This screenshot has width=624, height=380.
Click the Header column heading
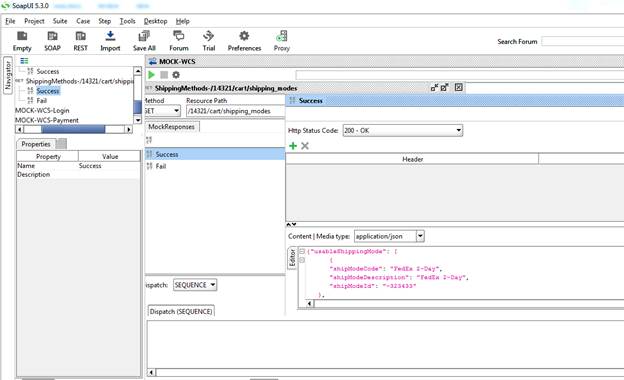coord(412,159)
